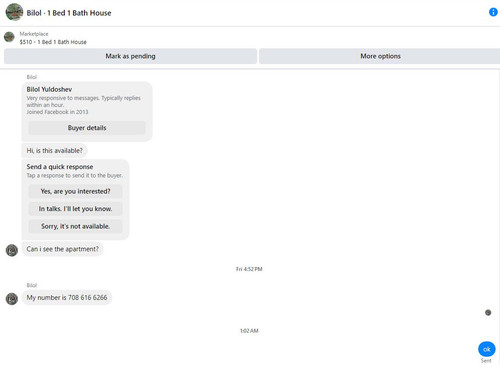Click 'Bilol - 1 Bed 1 Bath House' title
The image size is (500, 367).
point(69,13)
